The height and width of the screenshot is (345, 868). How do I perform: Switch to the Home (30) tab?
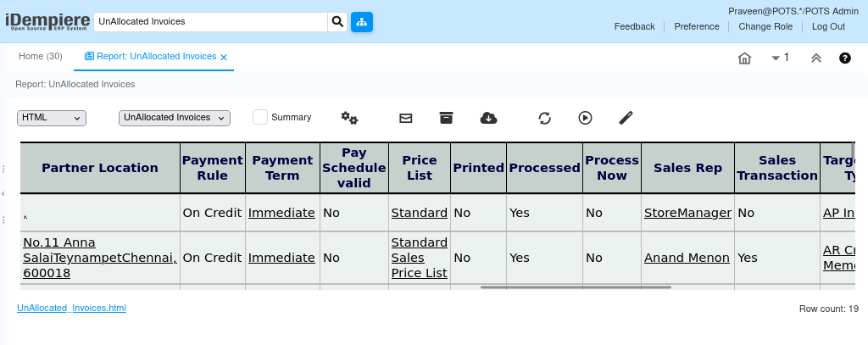41,57
